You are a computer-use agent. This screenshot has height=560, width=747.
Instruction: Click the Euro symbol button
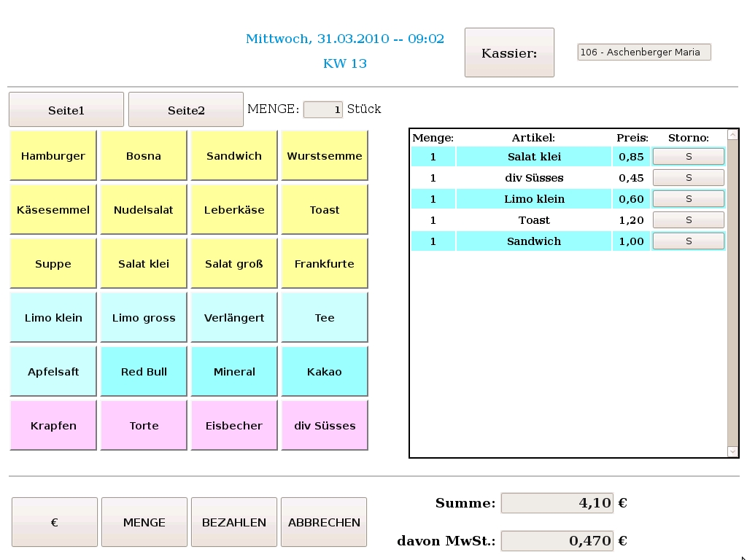[55, 522]
